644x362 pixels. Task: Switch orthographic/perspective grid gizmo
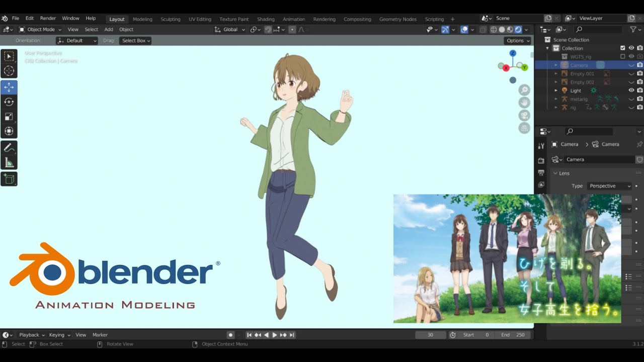525,128
